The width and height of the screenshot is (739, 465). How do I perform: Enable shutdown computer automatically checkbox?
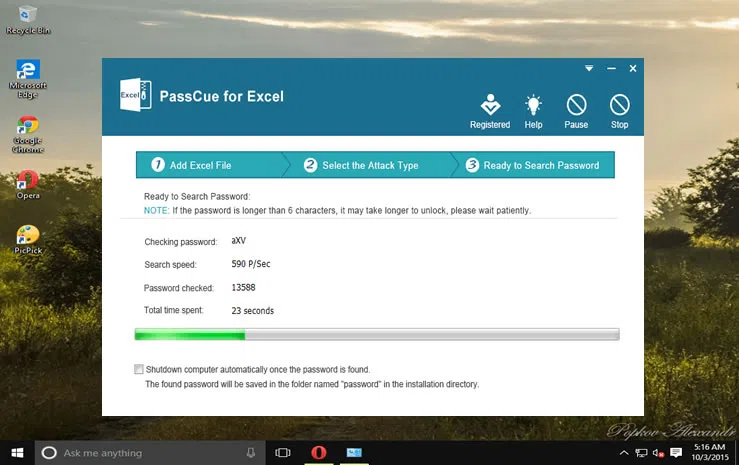(x=139, y=369)
